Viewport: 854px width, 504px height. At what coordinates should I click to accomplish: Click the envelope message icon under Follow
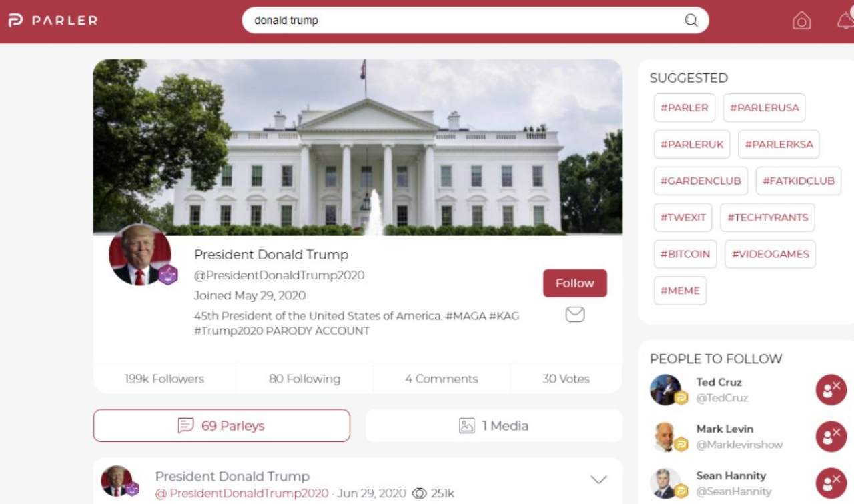pyautogui.click(x=575, y=314)
